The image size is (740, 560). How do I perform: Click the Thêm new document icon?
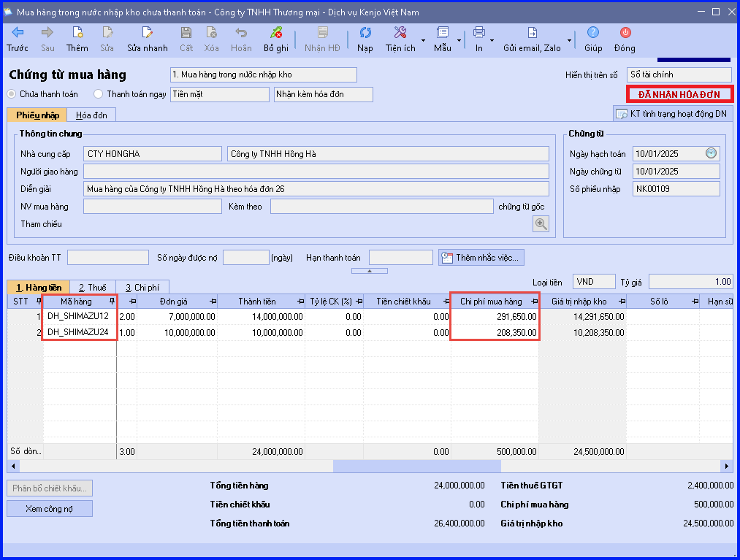point(77,39)
